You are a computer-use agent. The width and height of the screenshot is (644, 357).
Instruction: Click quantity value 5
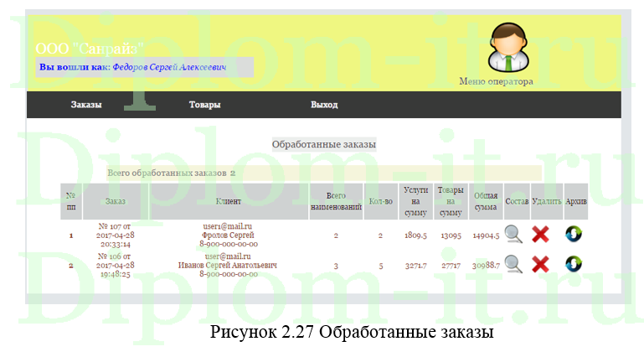[381, 266]
